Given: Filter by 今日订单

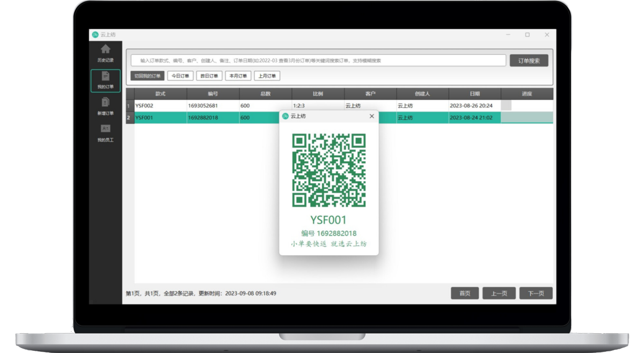Looking at the screenshot, I should tap(180, 76).
